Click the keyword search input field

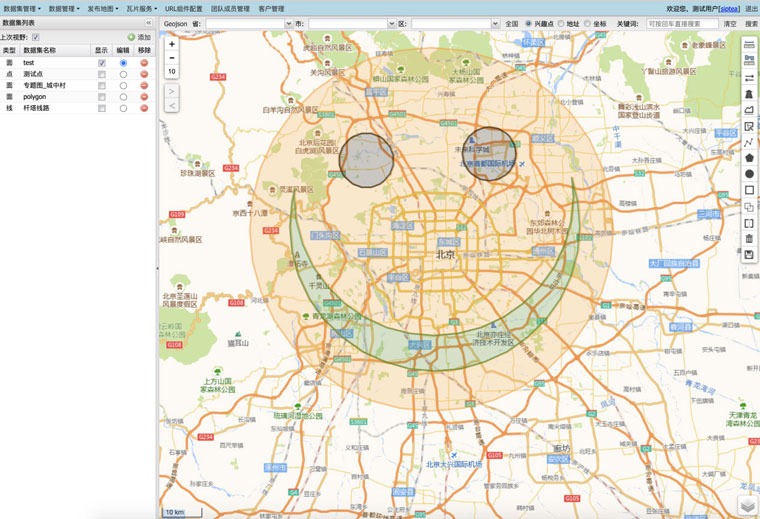click(x=682, y=23)
